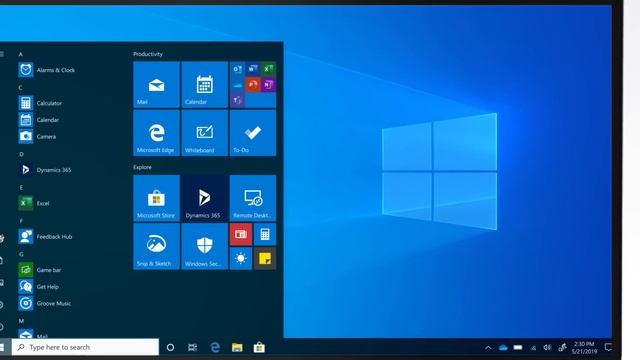Open Microsoft Store from the taskbar

[x=259, y=347]
